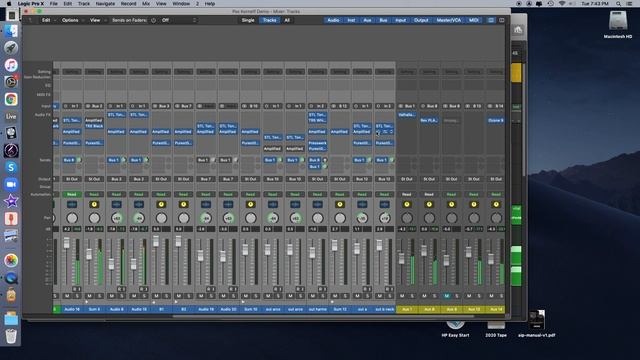Open the Valhalla plugin on Aux 7
Screen dimensions: 640x360
pos(407,115)
